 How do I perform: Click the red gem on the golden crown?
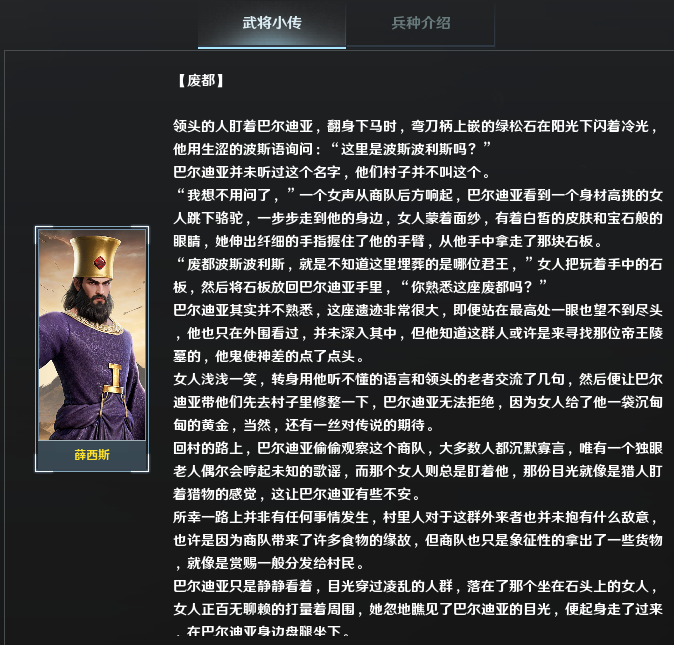pyautogui.click(x=100, y=261)
